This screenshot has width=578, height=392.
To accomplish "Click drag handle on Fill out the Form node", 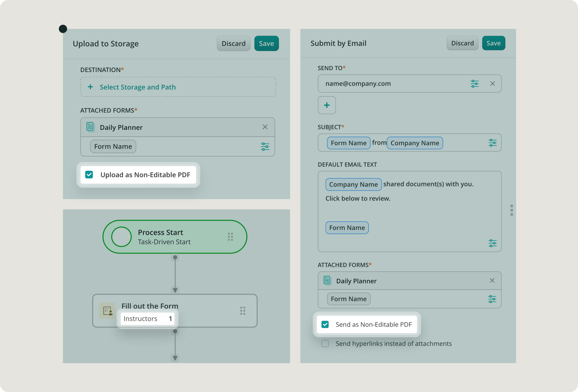I will [x=243, y=311].
